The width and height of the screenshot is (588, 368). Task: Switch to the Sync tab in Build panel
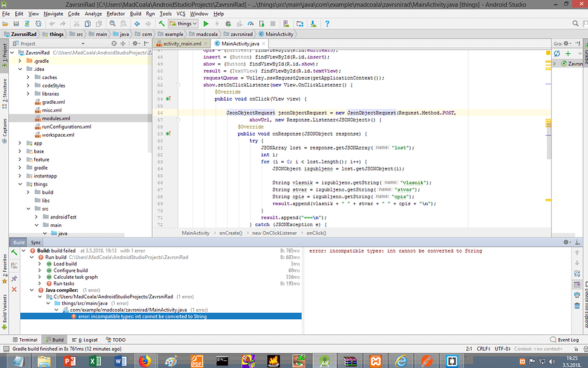click(x=35, y=243)
